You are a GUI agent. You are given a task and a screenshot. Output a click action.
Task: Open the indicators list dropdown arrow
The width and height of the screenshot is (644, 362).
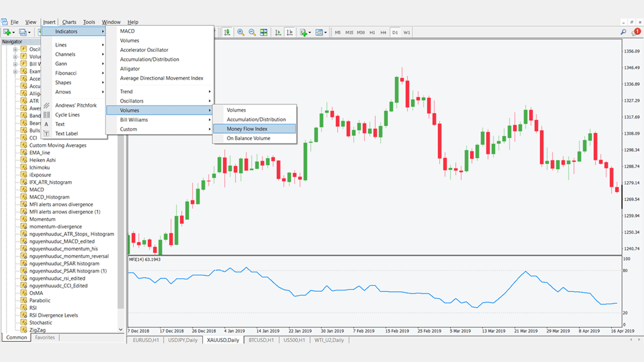click(x=310, y=33)
